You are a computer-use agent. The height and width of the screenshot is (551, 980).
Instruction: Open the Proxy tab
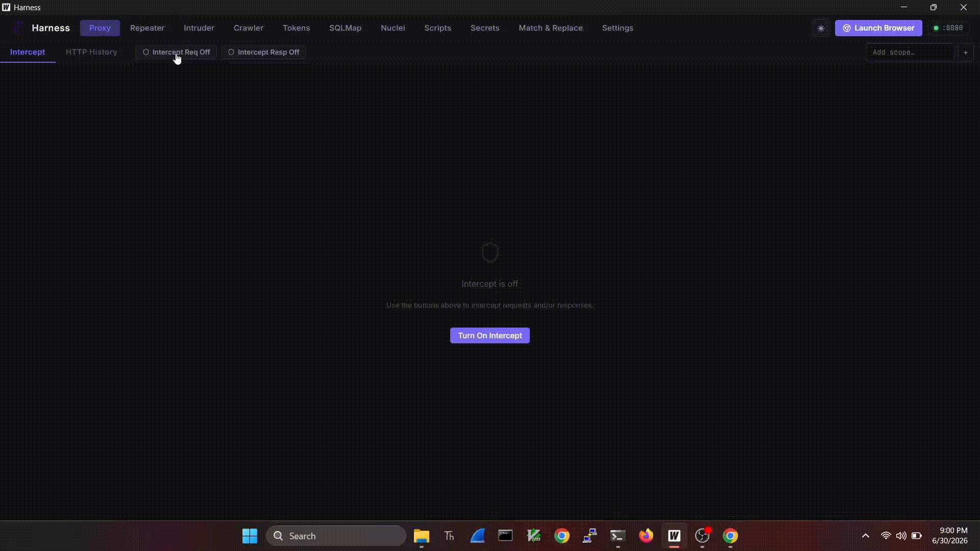point(100,28)
